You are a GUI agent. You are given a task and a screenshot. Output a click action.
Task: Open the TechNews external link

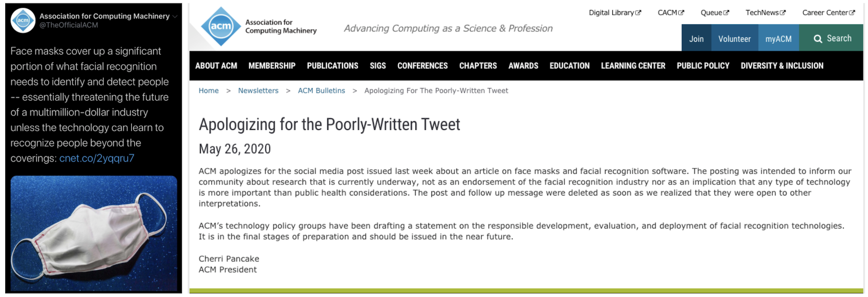(x=766, y=13)
